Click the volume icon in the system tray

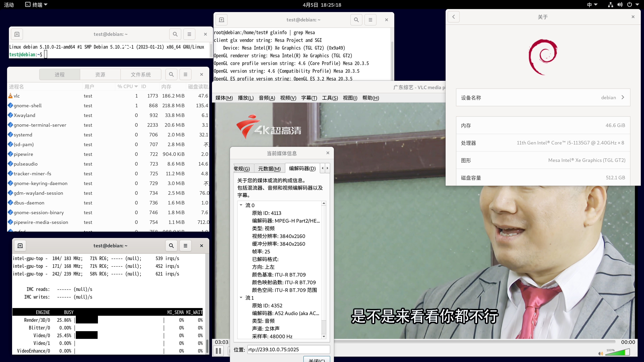[x=620, y=5]
